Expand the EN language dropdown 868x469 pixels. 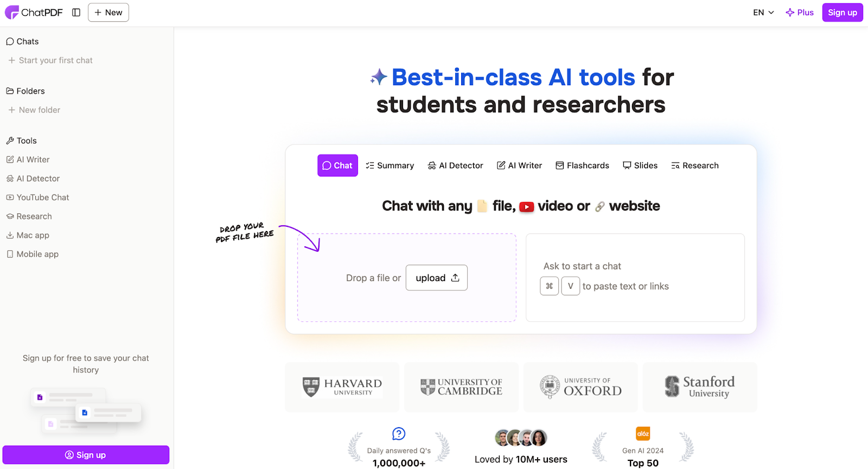coord(763,12)
